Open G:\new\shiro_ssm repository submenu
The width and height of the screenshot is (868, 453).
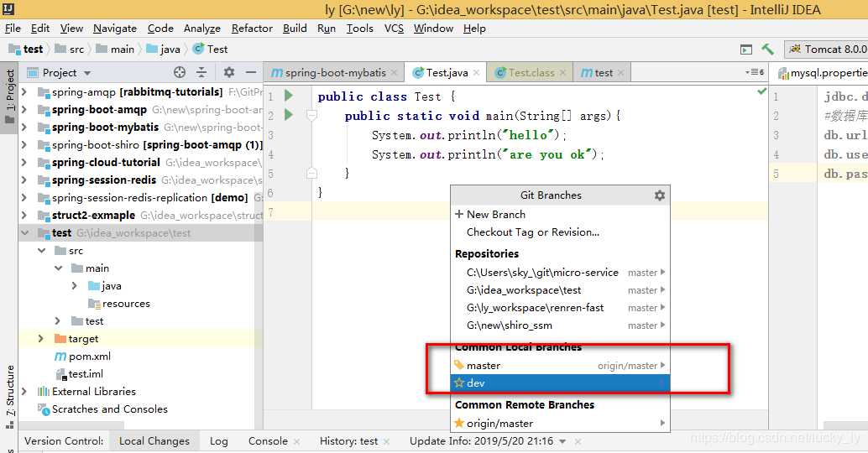pos(560,325)
